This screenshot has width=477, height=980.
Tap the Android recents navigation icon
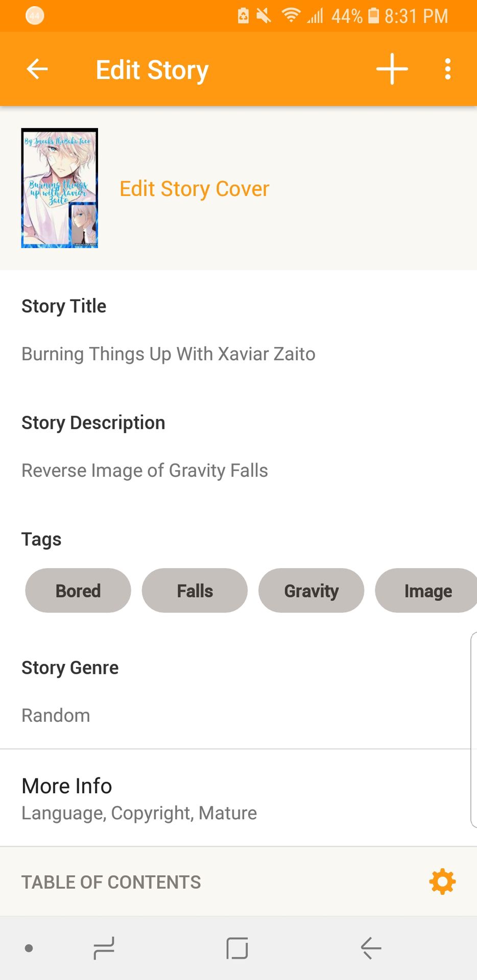(x=104, y=948)
